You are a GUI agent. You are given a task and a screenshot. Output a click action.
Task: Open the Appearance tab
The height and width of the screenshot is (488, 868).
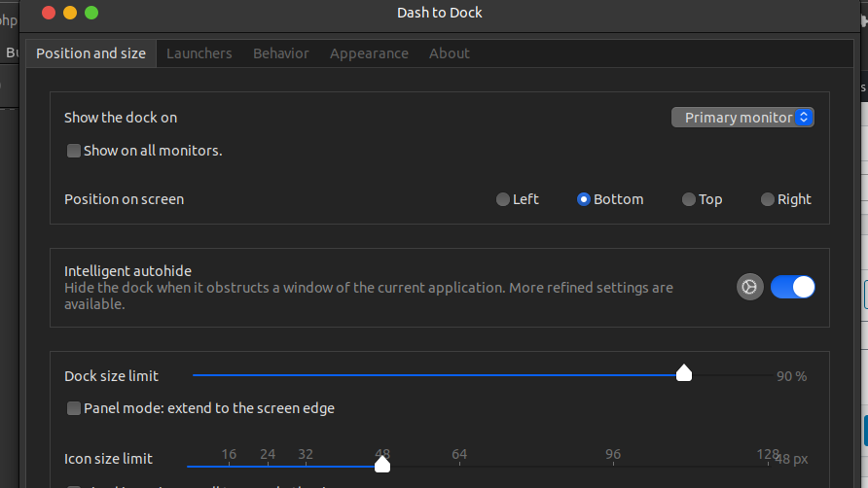(369, 53)
